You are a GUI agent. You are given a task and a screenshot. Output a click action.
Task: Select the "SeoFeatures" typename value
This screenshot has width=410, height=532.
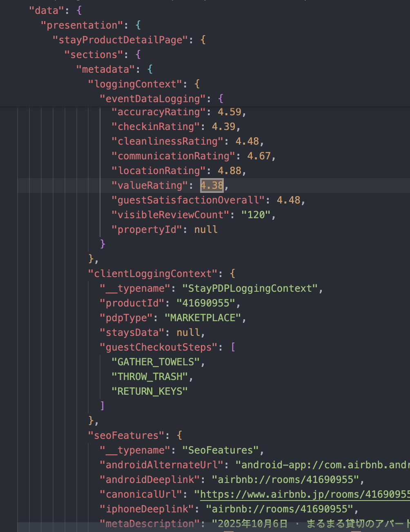[x=221, y=450]
